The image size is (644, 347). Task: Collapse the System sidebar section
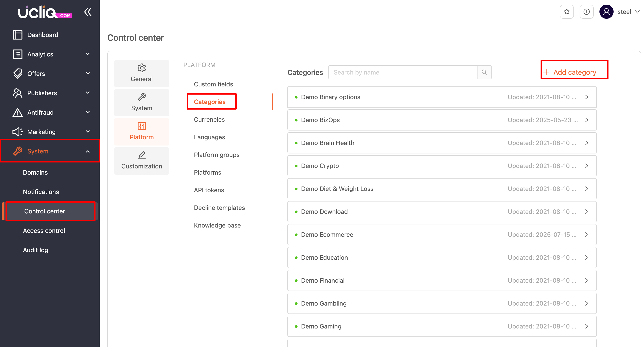point(88,151)
